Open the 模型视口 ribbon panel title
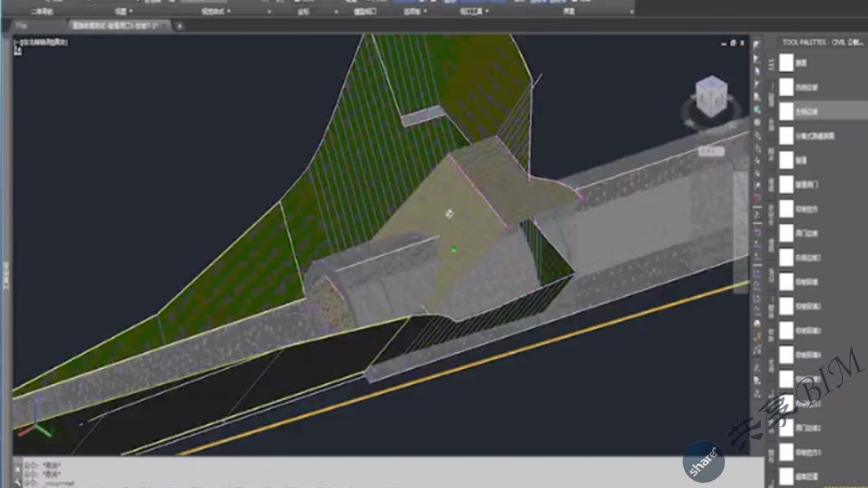This screenshot has height=488, width=868. coord(365,11)
